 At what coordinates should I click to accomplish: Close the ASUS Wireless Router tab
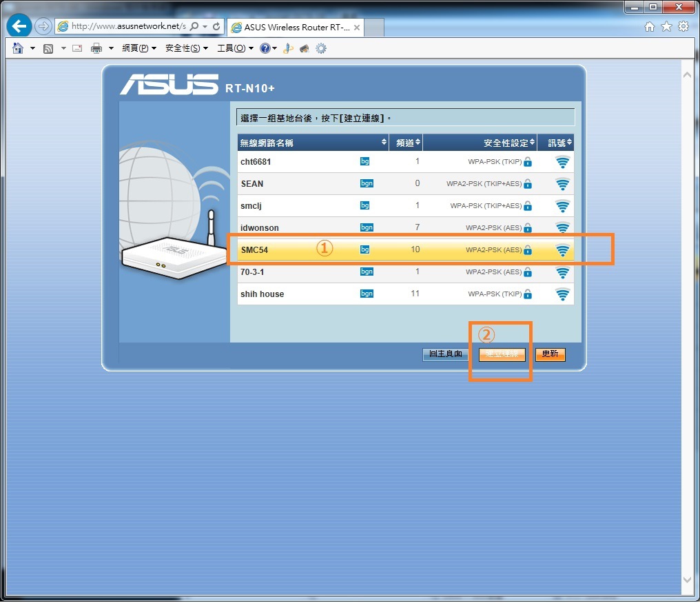pyautogui.click(x=357, y=28)
